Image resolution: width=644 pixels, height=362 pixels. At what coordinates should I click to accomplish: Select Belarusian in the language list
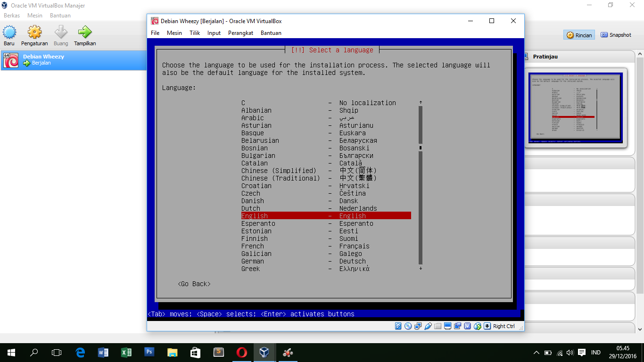coord(326,140)
